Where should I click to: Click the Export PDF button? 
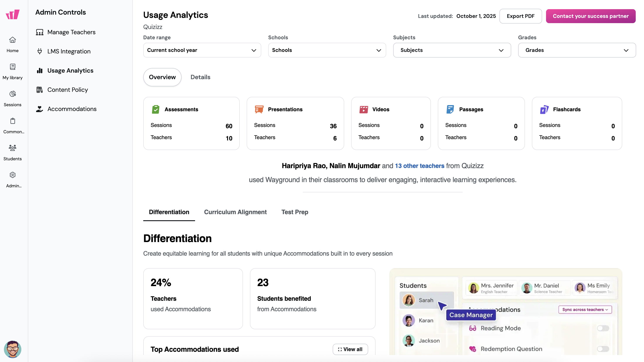[521, 16]
